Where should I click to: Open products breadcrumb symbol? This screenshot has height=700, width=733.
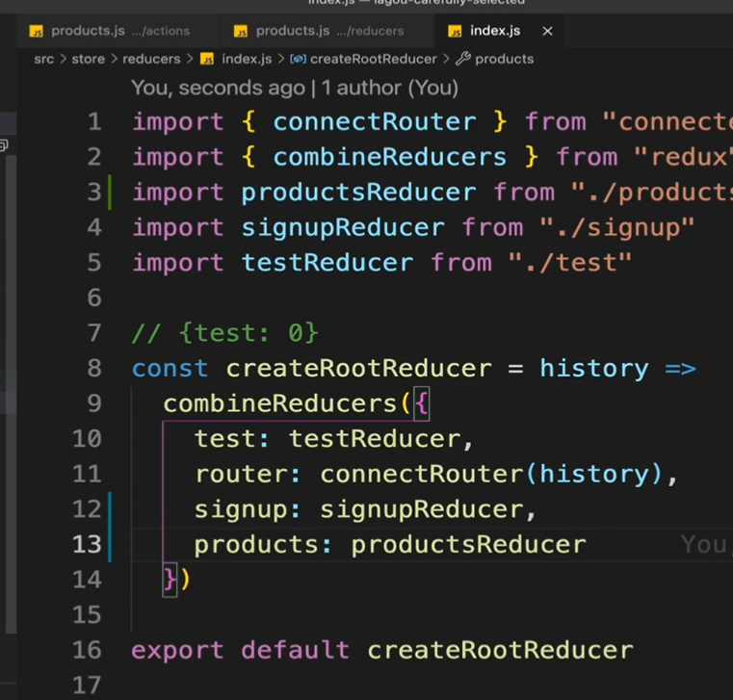[x=504, y=59]
